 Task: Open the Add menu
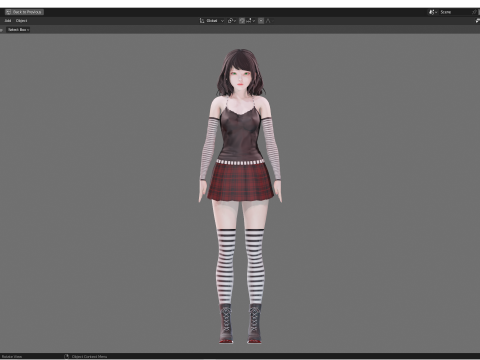[x=8, y=21]
